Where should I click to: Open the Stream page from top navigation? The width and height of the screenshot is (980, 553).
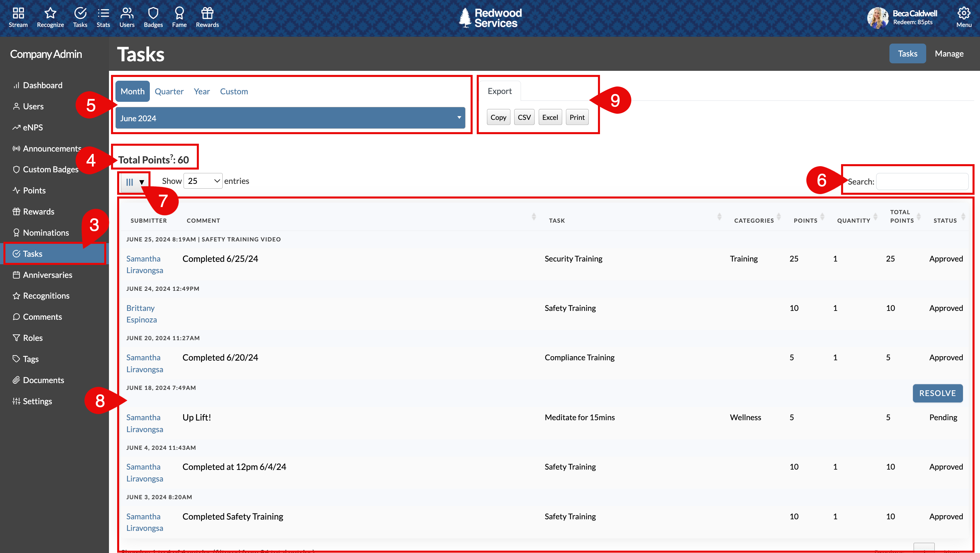(18, 17)
